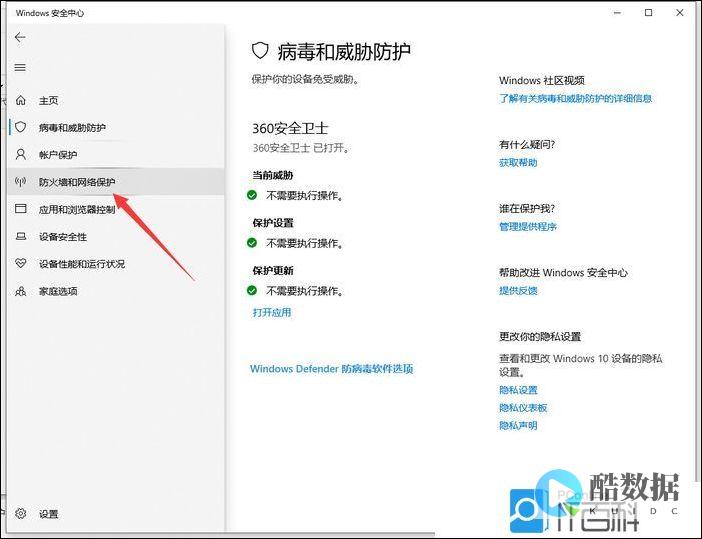Viewport: 702px width, 539px height.
Task: Maximize the Windows 安全中心 window
Action: pos(648,13)
